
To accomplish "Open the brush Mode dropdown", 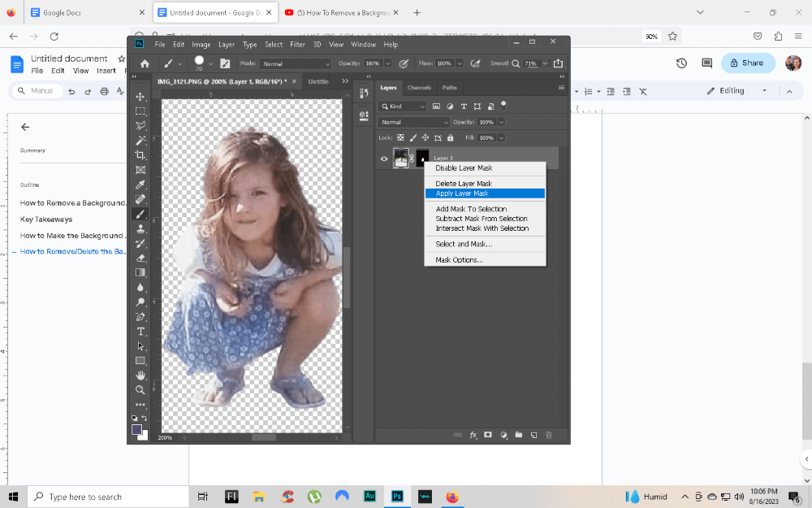I will point(296,63).
